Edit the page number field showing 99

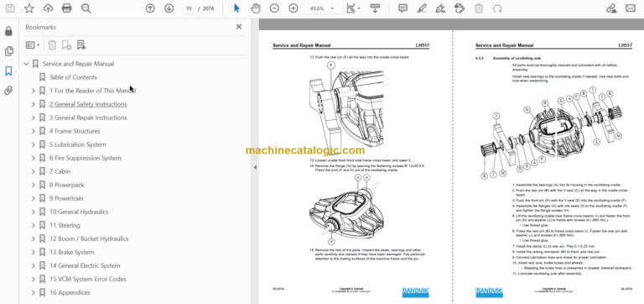pyautogui.click(x=189, y=8)
